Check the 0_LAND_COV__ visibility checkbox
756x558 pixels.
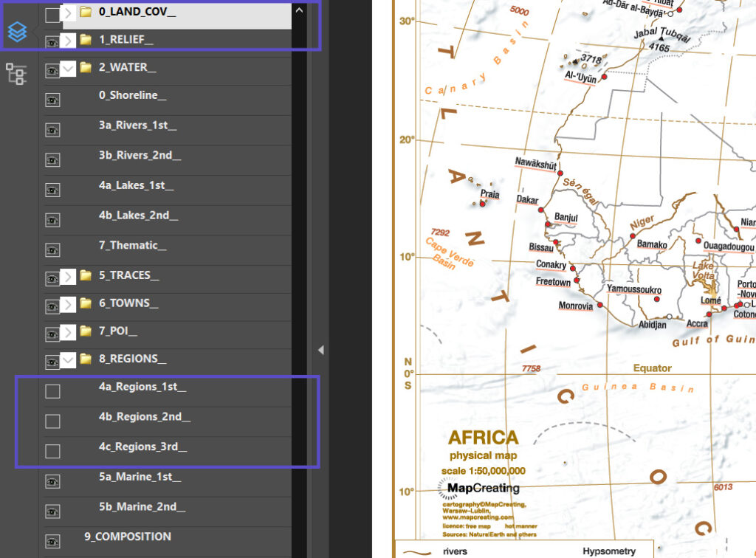coord(52,13)
